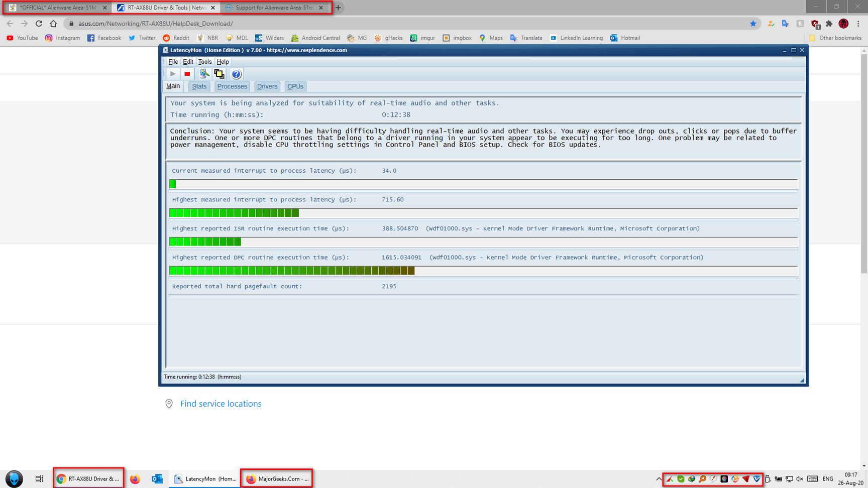
Task: Click the battery power tray icon
Action: 778,479
